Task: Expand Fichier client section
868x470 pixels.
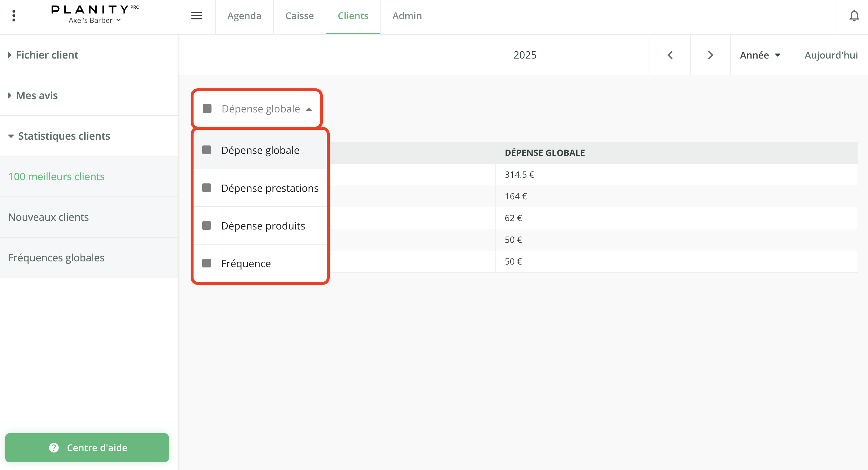Action: coord(47,55)
